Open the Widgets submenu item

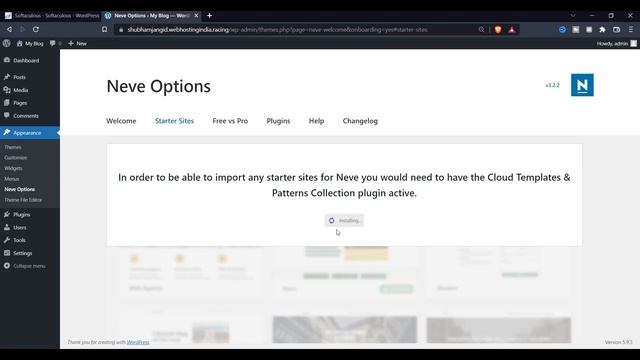click(13, 168)
